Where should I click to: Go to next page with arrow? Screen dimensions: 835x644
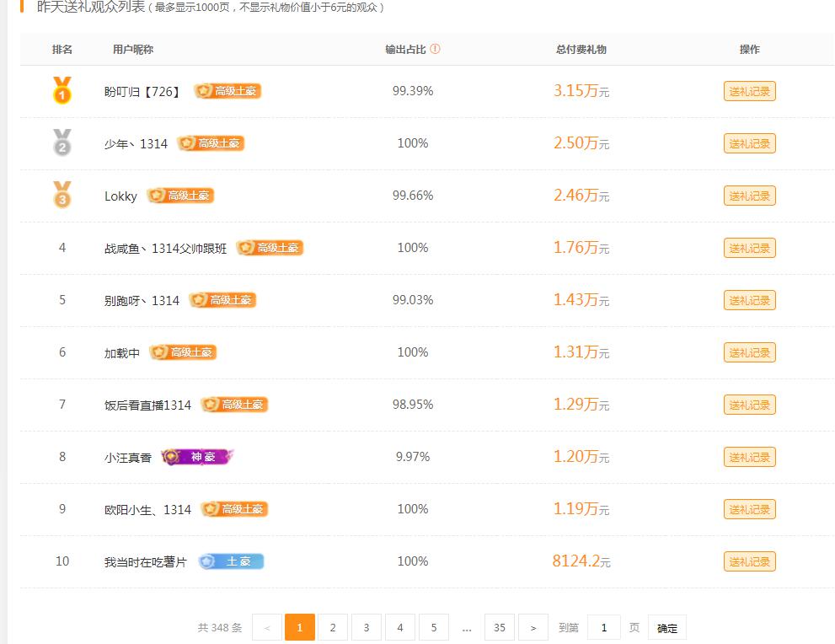pos(533,627)
